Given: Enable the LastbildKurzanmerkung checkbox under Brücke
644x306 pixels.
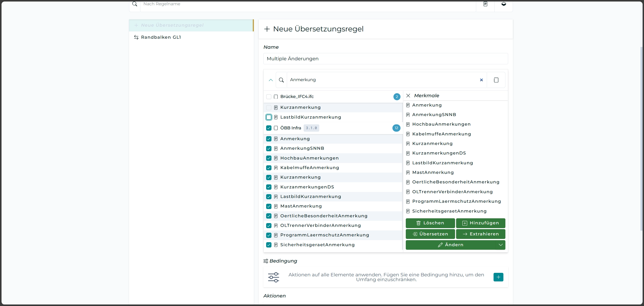Looking at the screenshot, I should pyautogui.click(x=269, y=117).
